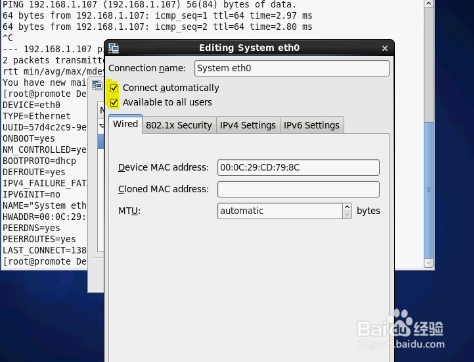The width and height of the screenshot is (474, 362).
Task: Click the Cloned MAC address label
Action: (x=163, y=189)
